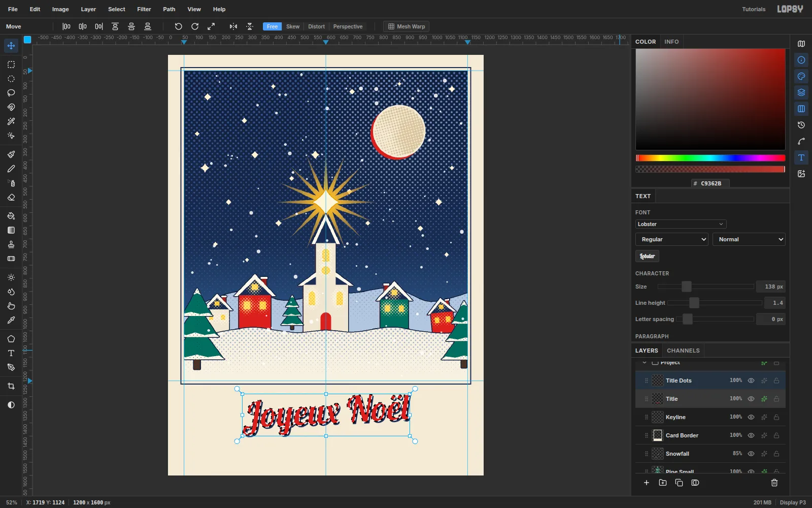Lock the Title Dots layer
The image size is (812, 508).
pos(776,380)
